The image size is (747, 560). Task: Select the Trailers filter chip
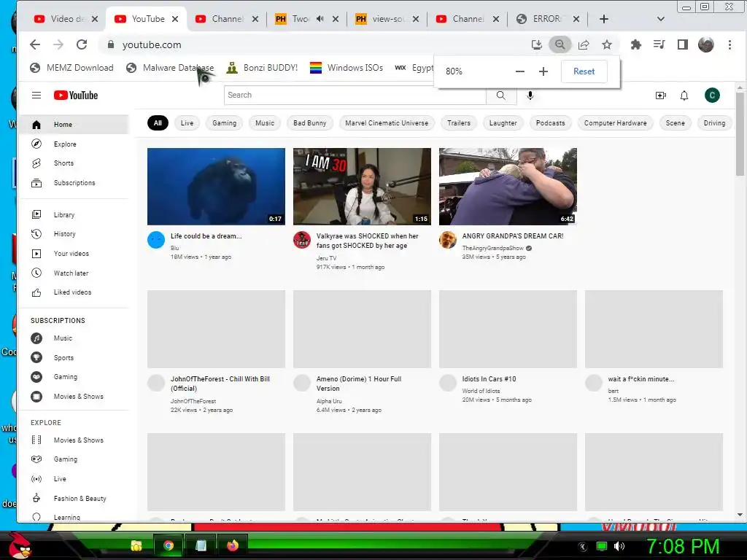coord(459,122)
